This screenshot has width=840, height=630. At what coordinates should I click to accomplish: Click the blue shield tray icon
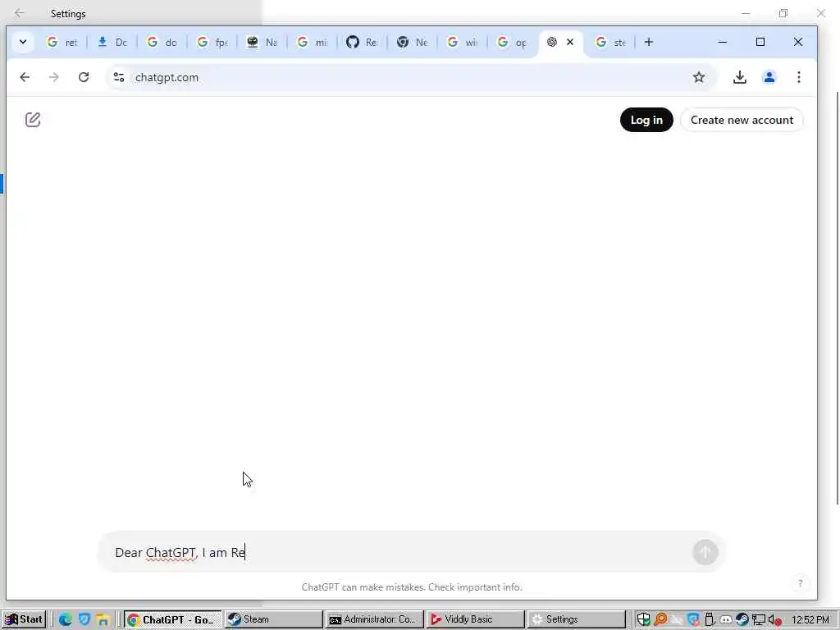click(693, 619)
